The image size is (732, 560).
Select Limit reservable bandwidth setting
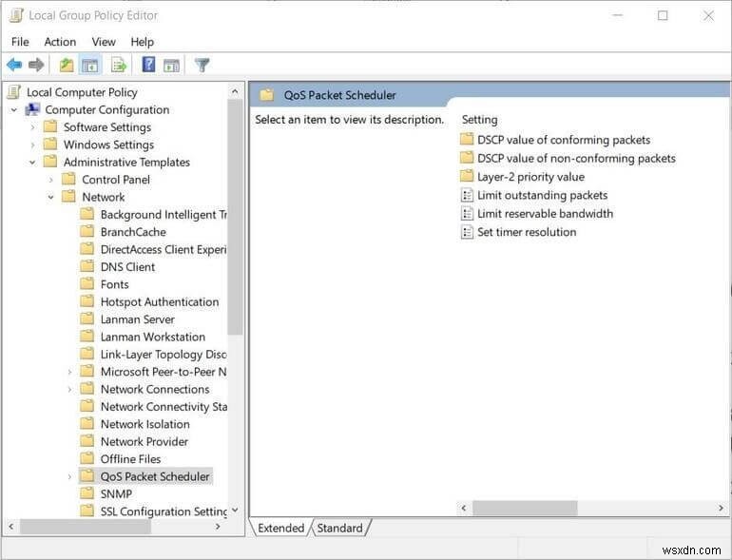[546, 213]
